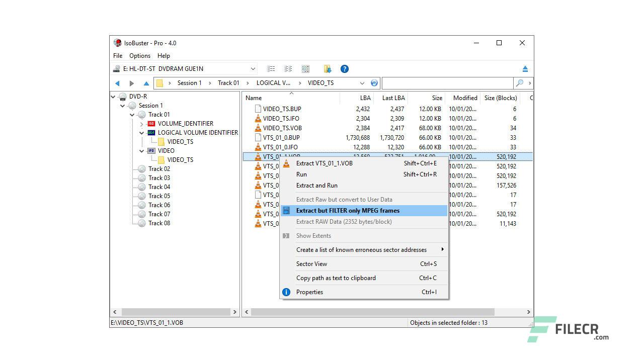
Task: Click the eject drive icon
Action: pos(525,69)
